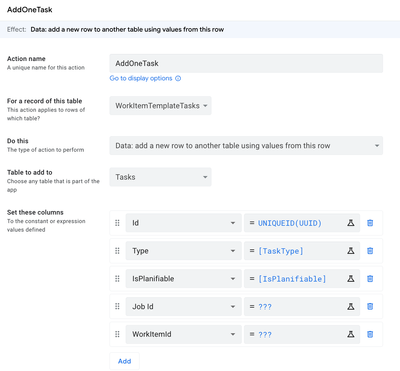Open the Tasks table to add to dropdown
The width and height of the screenshot is (400, 371).
click(160, 177)
